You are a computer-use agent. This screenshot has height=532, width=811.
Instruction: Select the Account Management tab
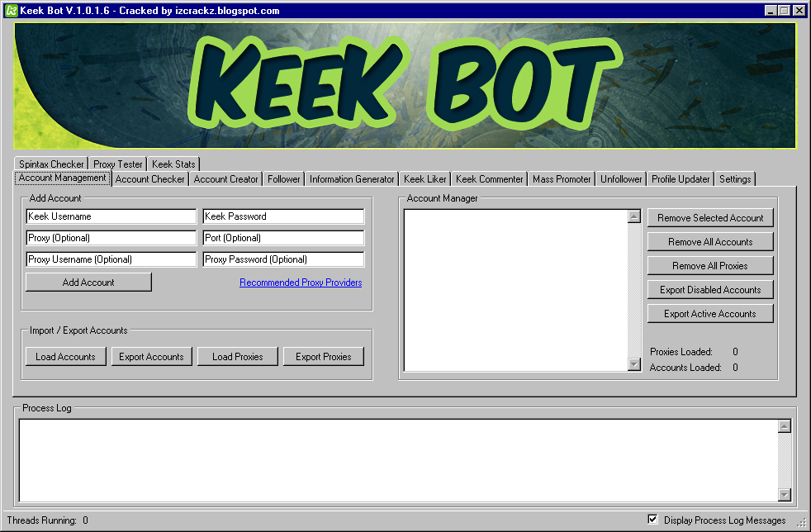coord(63,178)
